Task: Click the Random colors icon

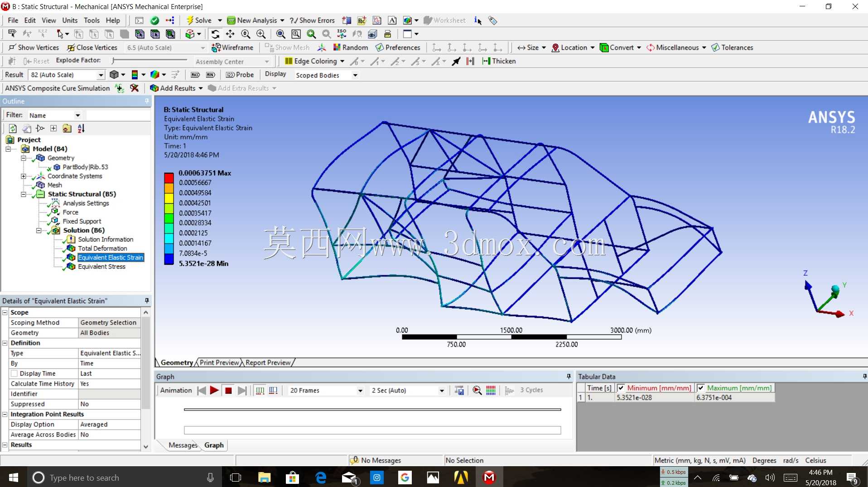Action: tap(350, 48)
